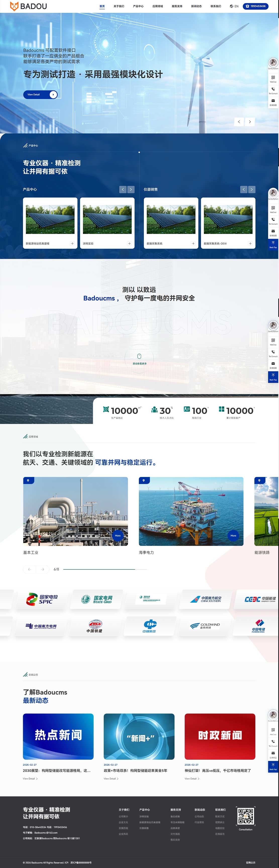Go to next slide in 应用领域 carousel
Image resolution: width=279 pixels, height=868 pixels.
42,569
